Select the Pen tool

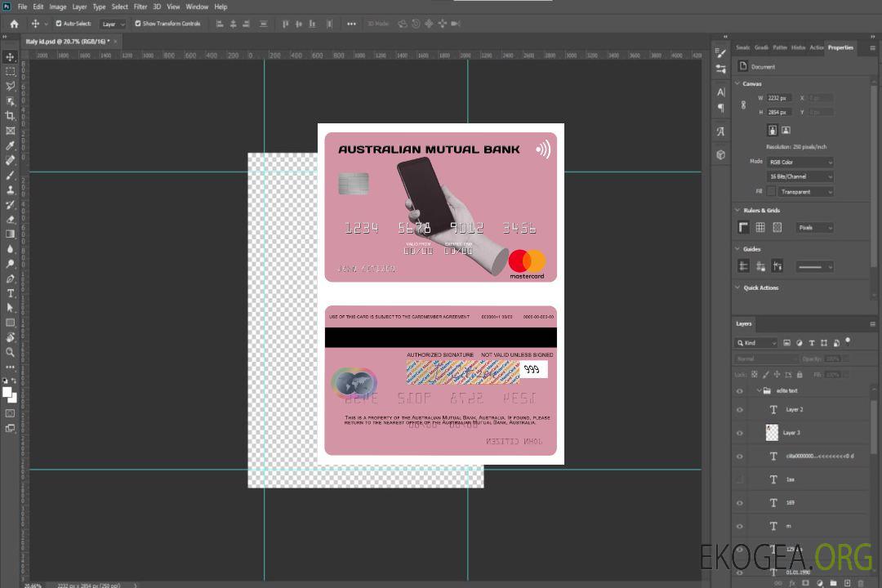(x=10, y=278)
